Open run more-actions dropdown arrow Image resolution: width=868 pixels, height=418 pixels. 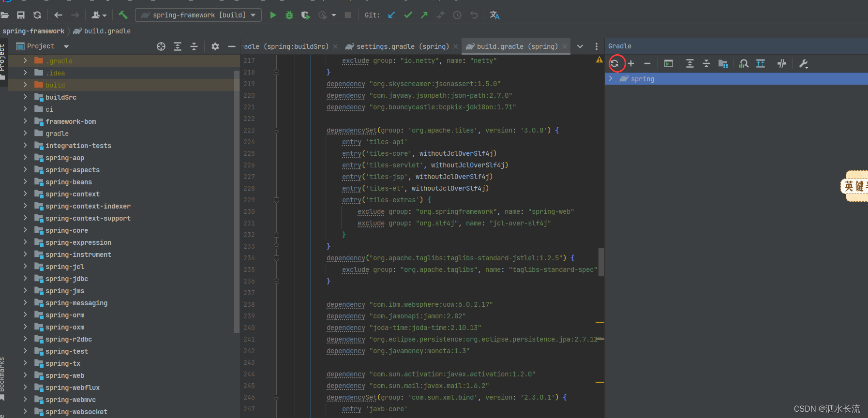click(x=334, y=15)
